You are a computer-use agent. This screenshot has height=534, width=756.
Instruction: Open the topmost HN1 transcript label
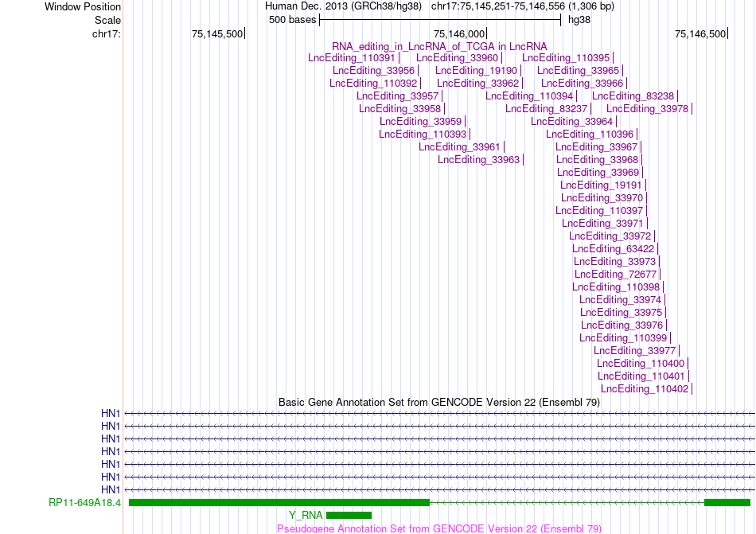tap(111, 414)
